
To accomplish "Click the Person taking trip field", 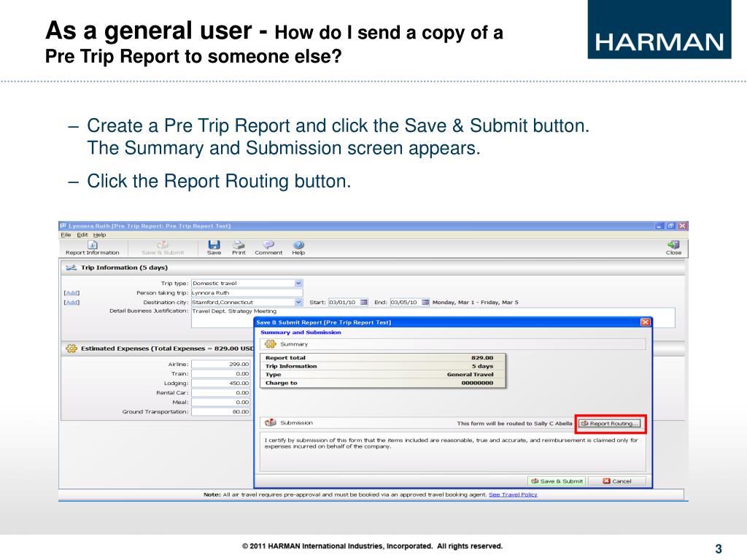I will click(x=247, y=293).
